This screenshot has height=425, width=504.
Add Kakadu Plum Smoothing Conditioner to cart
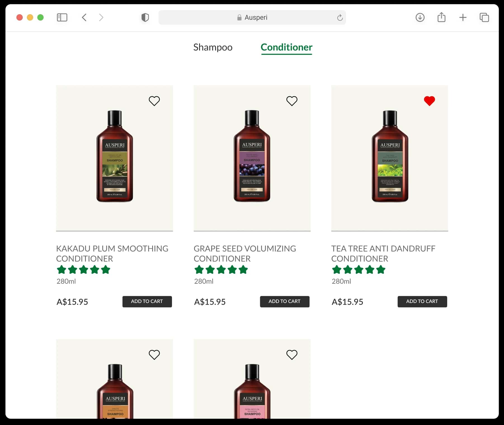tap(147, 302)
